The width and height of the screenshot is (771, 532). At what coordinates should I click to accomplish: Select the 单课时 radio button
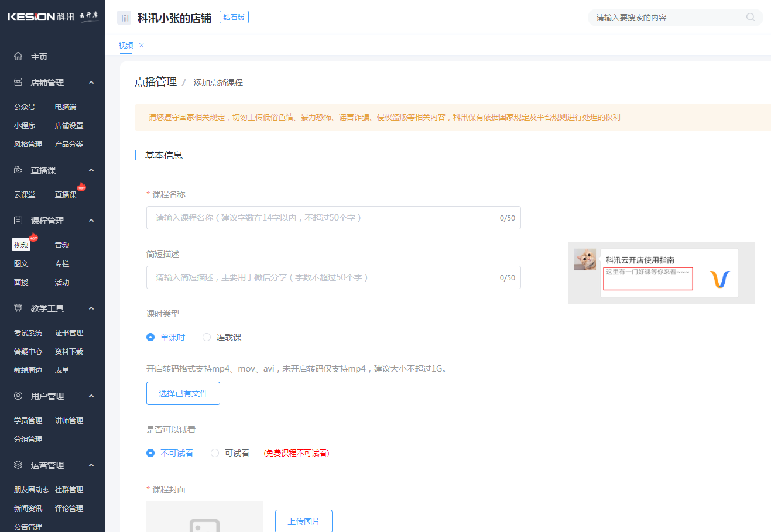(x=150, y=337)
